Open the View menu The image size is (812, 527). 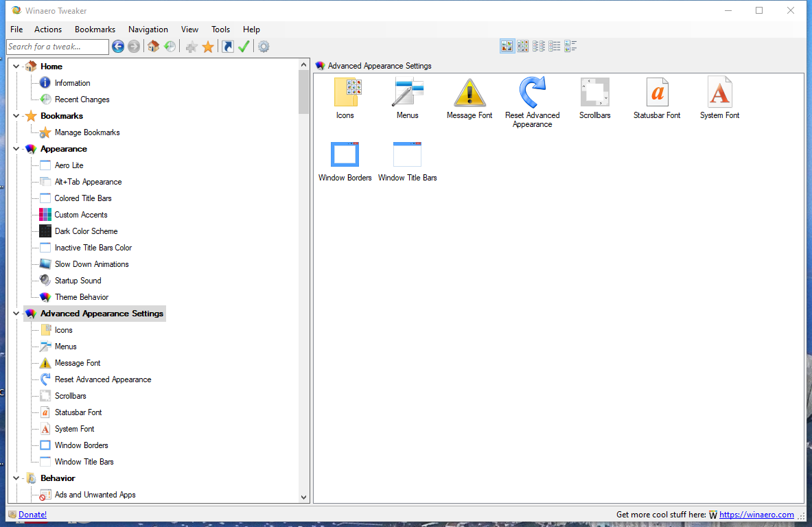point(189,30)
